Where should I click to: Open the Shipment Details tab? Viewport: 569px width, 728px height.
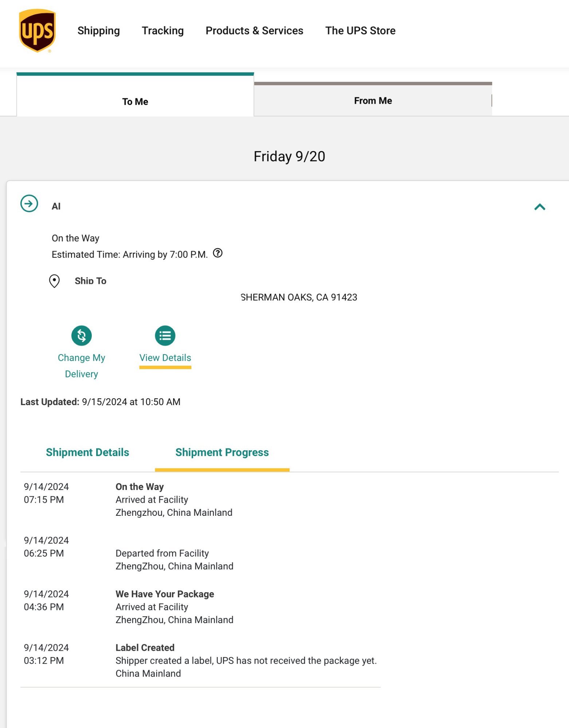point(87,452)
